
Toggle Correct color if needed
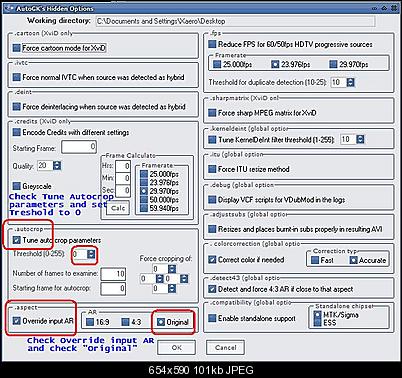click(212, 259)
